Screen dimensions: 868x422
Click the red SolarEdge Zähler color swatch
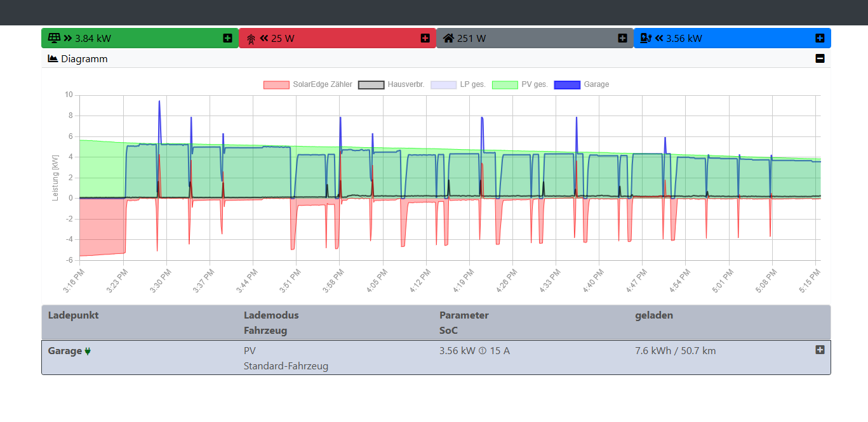point(276,84)
